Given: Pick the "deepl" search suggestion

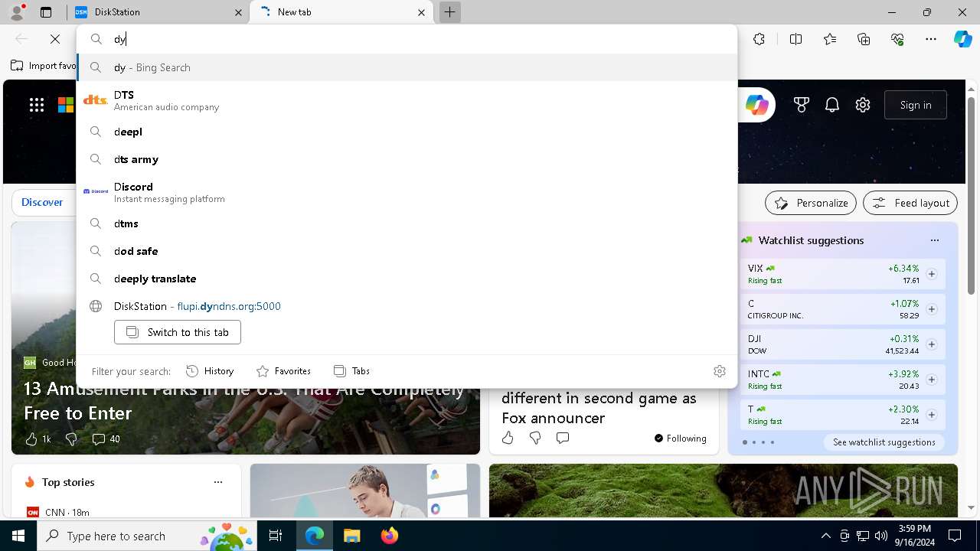Looking at the screenshot, I should [407, 132].
